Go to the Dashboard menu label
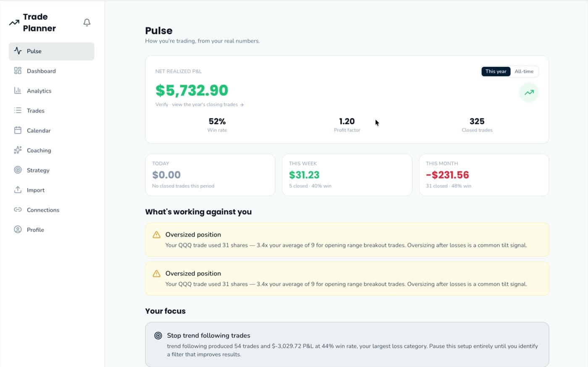The image size is (588, 367). (x=41, y=71)
